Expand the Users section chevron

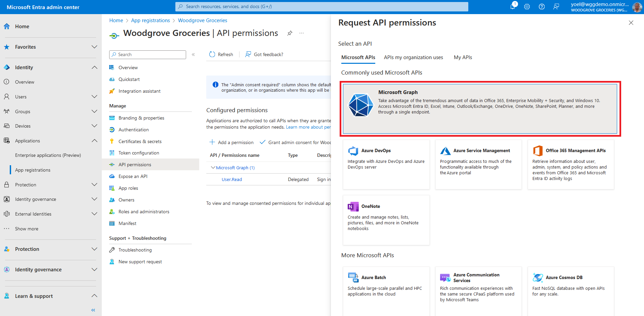(x=94, y=97)
